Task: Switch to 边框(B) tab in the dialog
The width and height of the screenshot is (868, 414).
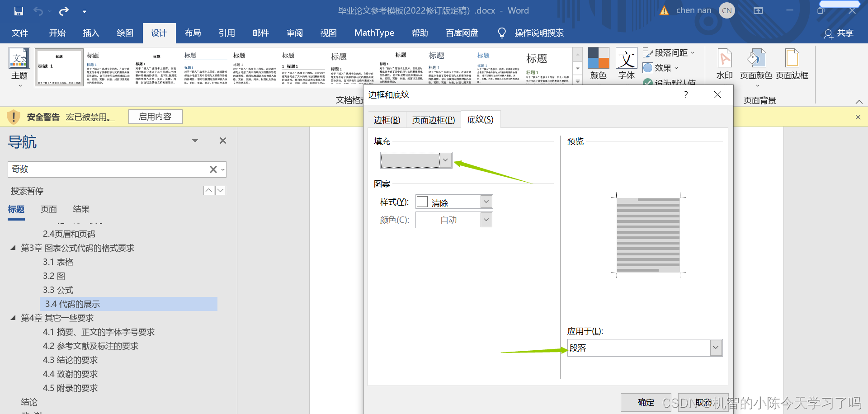Action: pyautogui.click(x=387, y=120)
